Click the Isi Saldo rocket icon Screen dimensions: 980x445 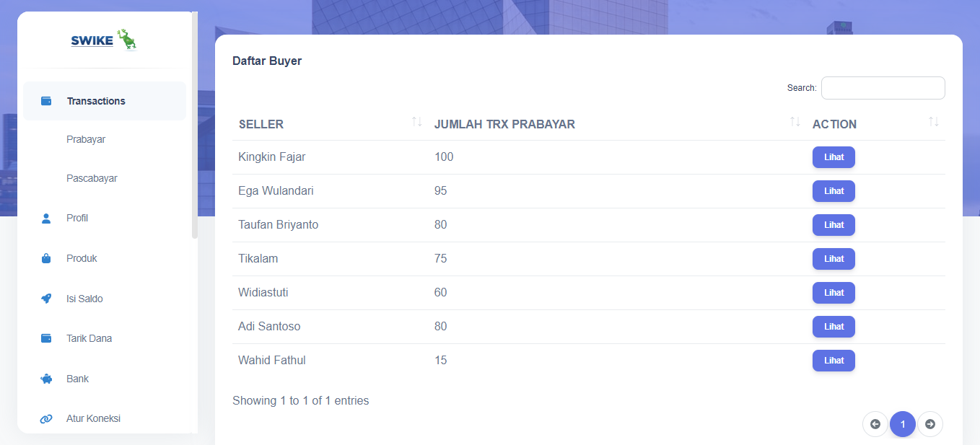[46, 299]
